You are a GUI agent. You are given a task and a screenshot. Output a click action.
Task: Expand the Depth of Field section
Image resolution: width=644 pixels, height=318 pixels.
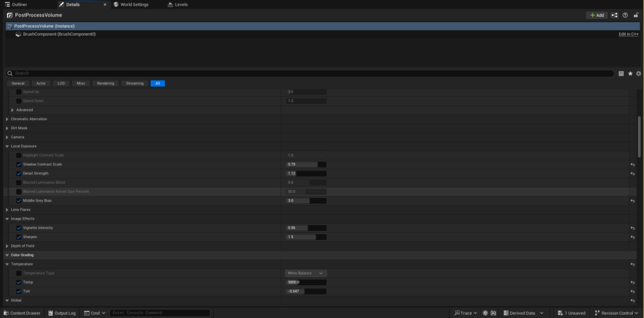(x=7, y=246)
